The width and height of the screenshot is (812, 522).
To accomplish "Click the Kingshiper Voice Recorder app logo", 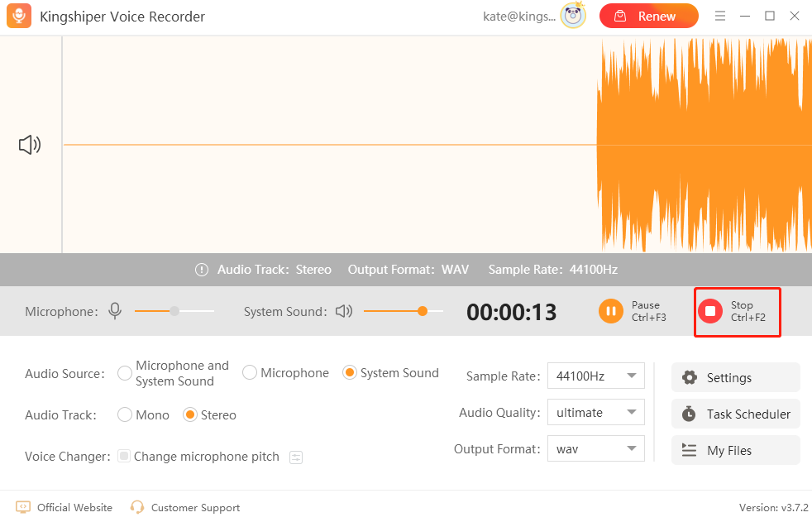I will [19, 16].
